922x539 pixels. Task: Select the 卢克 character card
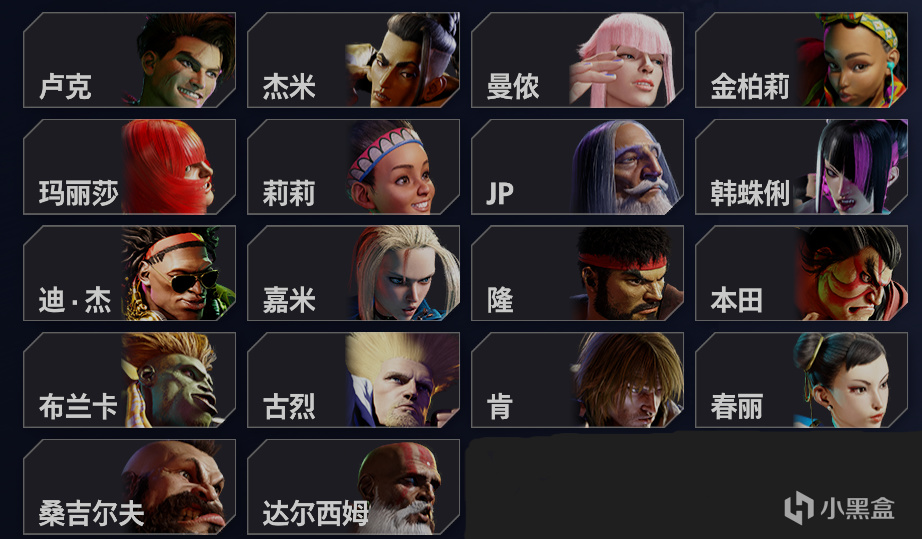[x=129, y=60]
